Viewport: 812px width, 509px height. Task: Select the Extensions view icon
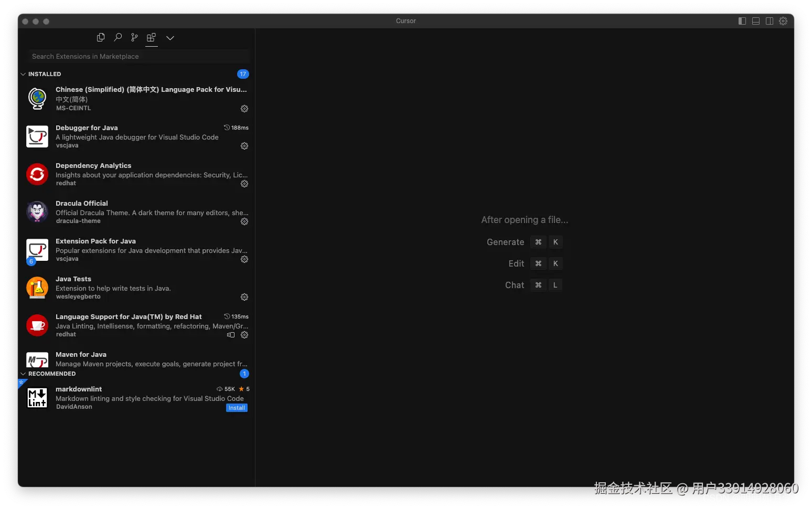click(x=152, y=37)
